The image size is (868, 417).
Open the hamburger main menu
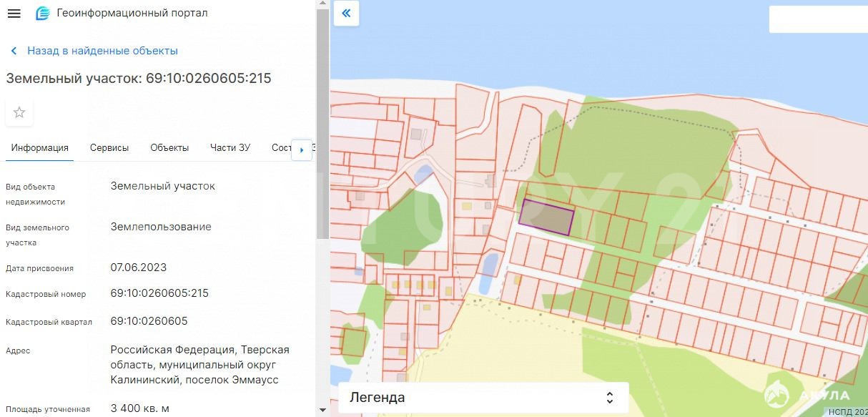[14, 14]
